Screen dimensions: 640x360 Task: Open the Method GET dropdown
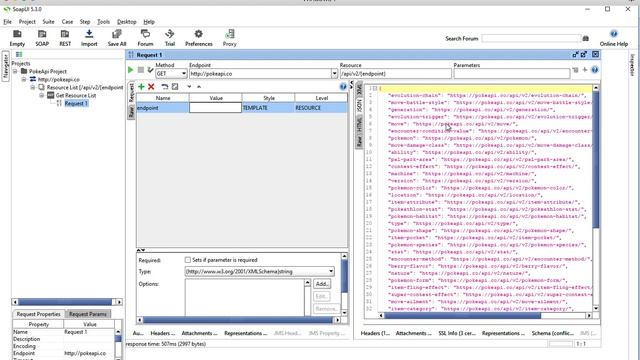click(x=184, y=74)
